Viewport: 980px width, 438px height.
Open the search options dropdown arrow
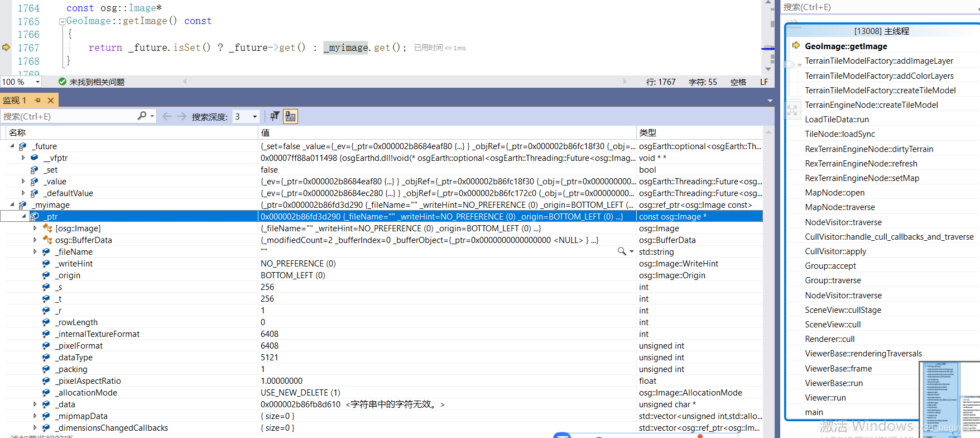pyautogui.click(x=152, y=116)
